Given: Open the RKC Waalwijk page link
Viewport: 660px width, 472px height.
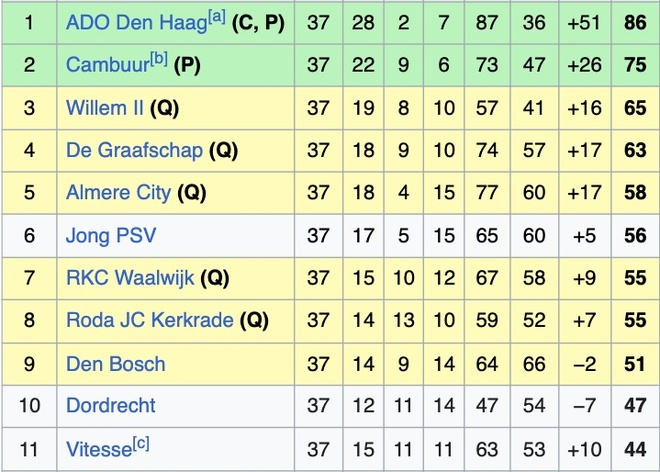Looking at the screenshot, I should [130, 278].
